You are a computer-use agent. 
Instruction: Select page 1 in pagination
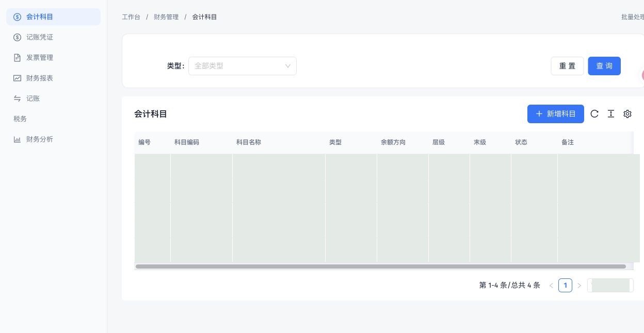565,285
